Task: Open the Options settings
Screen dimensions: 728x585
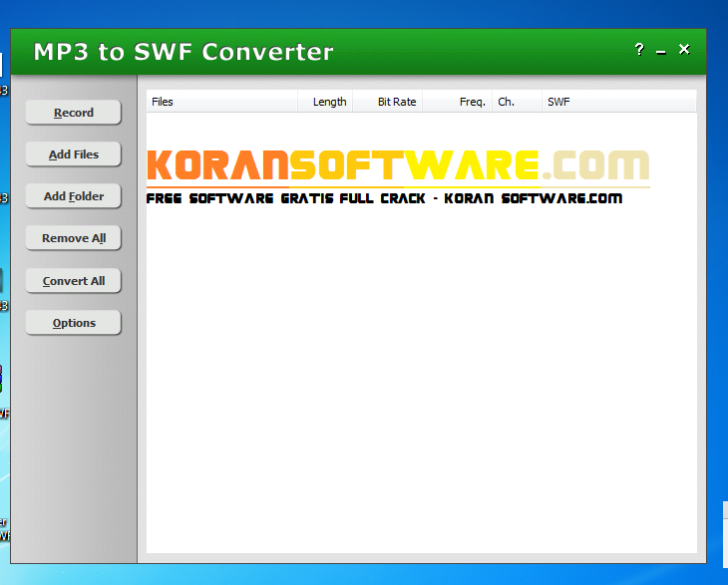Action: (x=74, y=323)
